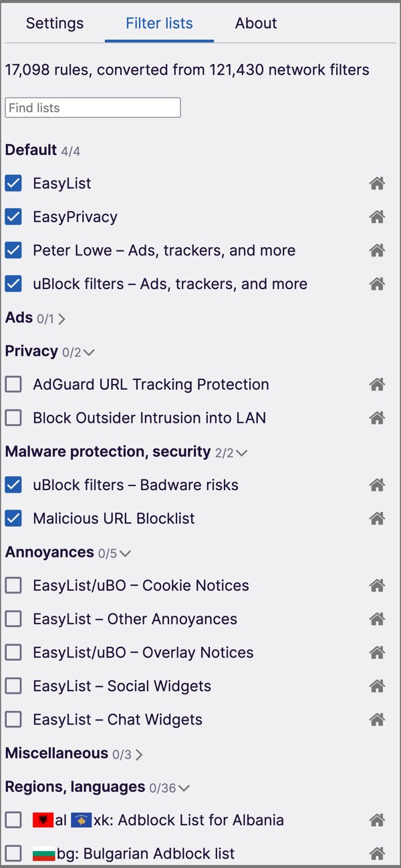Screen dimensions: 401x868
Task: Enable EasyList/uBO – Cookie Notices checkbox
Action: (13, 586)
